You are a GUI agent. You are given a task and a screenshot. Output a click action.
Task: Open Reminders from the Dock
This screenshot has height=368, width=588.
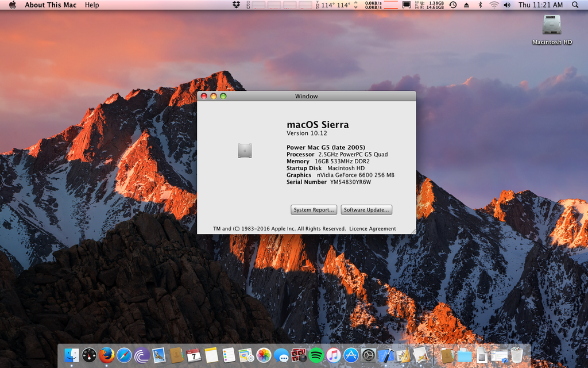[x=229, y=355]
